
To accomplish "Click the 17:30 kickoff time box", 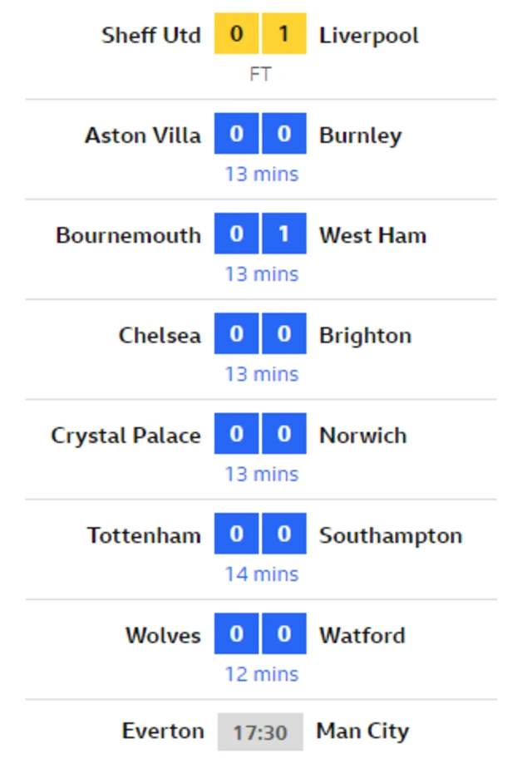I will (260, 732).
